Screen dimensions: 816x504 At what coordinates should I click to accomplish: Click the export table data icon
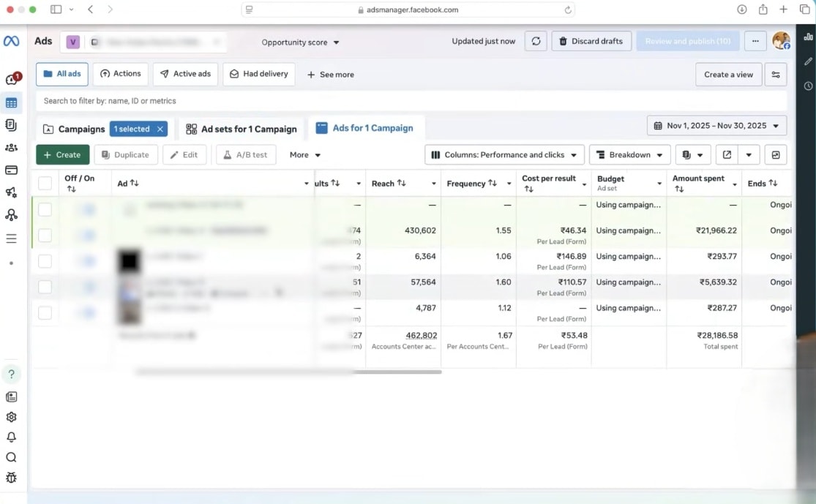[x=727, y=155]
